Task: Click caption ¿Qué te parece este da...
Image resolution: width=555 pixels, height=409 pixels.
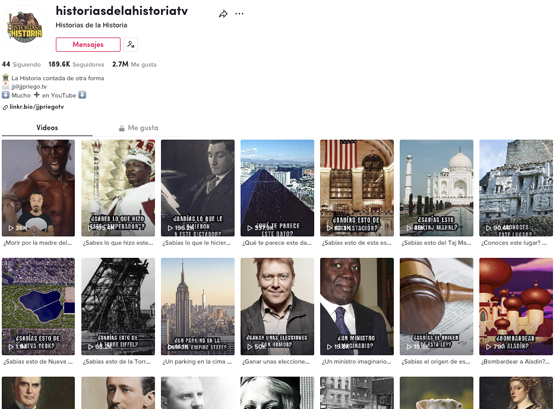Action: coord(277,243)
